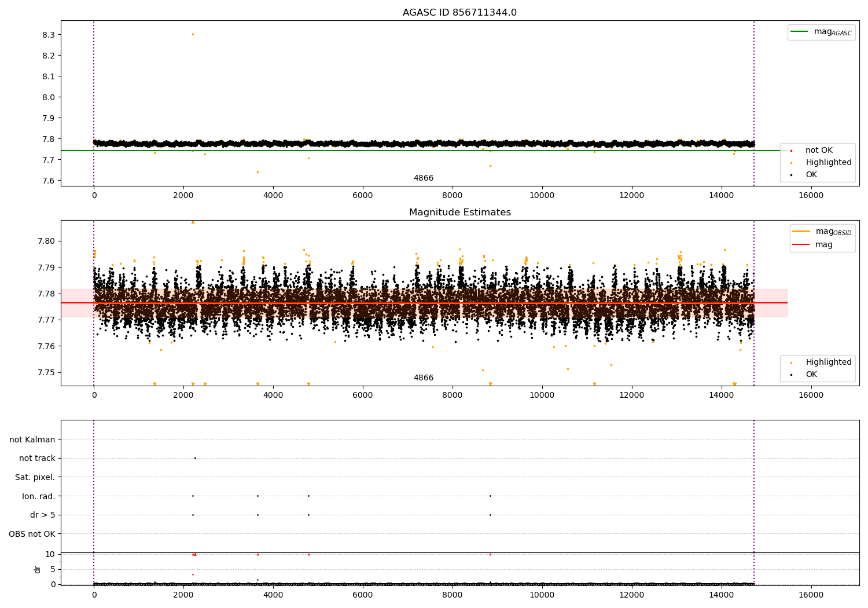Viewport: 868px width, 608px height.
Task: Click the 7.6 y-axis tick label
Action: click(x=49, y=181)
